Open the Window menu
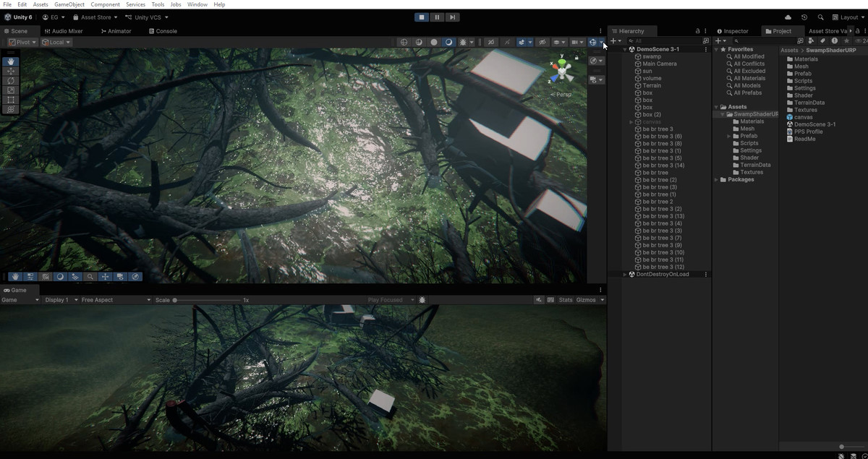The height and width of the screenshot is (459, 868). pyautogui.click(x=197, y=4)
